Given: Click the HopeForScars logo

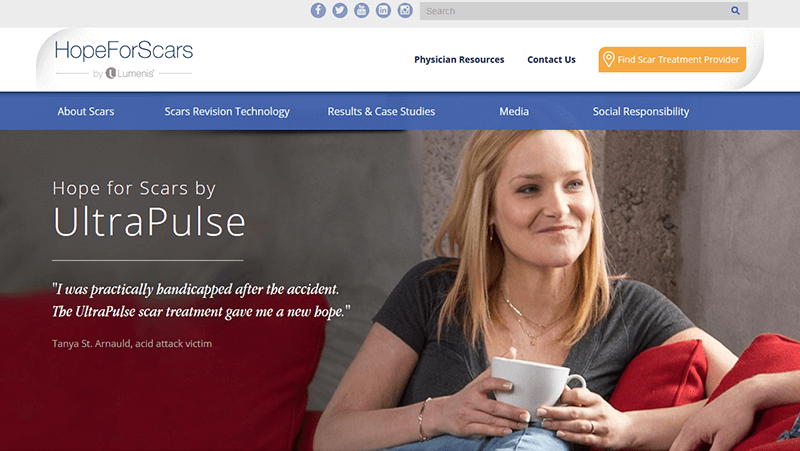Looking at the screenshot, I should pyautogui.click(x=124, y=51).
